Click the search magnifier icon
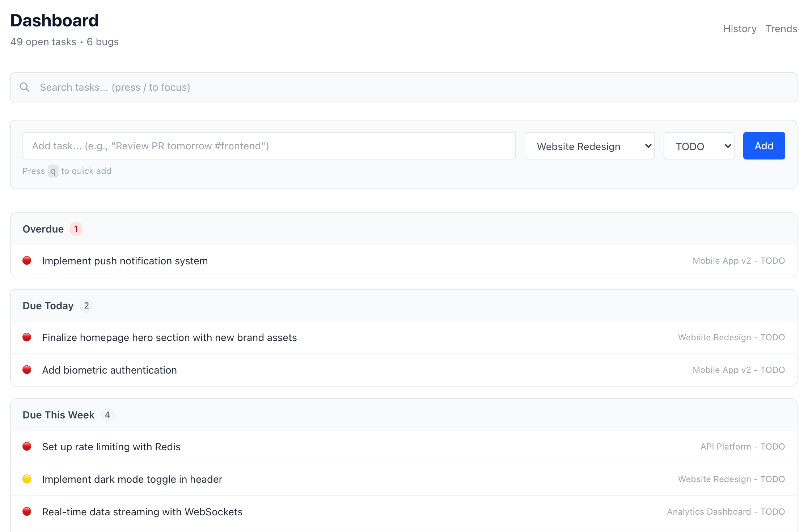Viewport: 808px width, 532px height. pos(25,87)
